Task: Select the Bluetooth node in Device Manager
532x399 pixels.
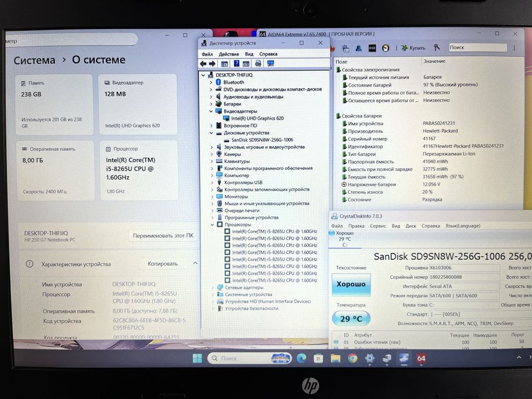Action: click(233, 82)
